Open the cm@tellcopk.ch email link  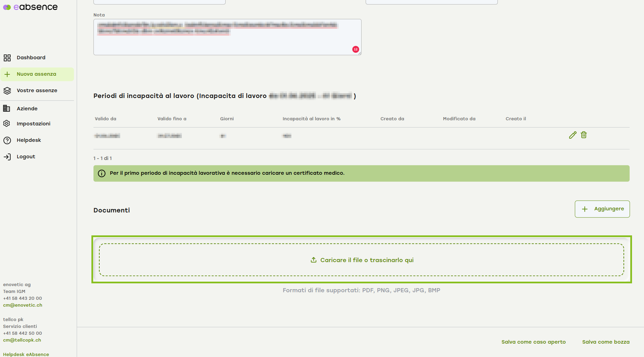pos(22,340)
